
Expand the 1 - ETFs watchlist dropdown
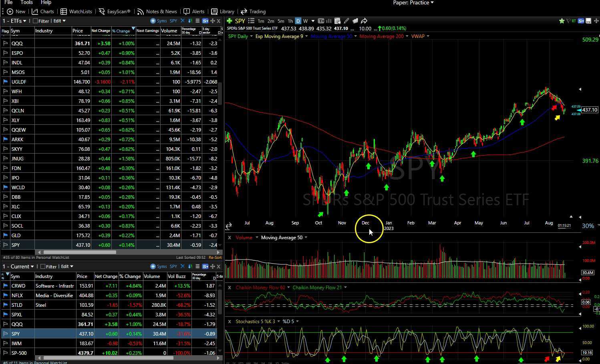tap(24, 21)
